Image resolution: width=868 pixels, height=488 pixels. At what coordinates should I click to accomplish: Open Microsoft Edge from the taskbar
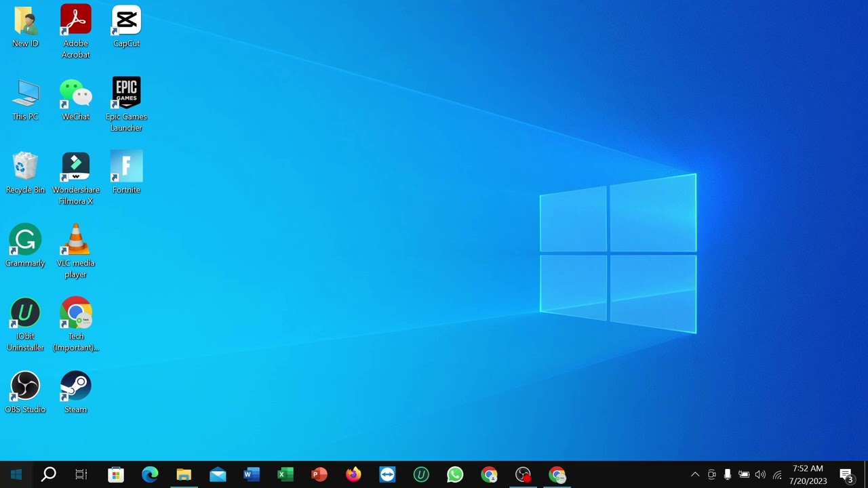[150, 474]
